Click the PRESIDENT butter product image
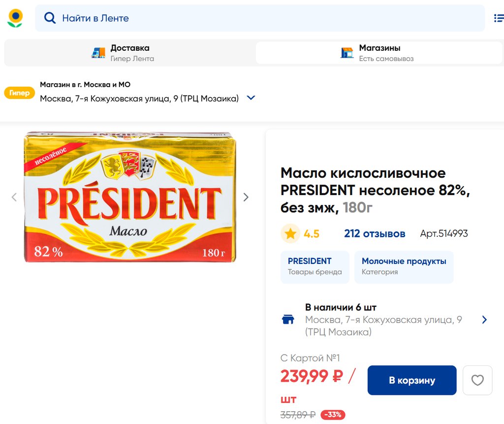The image size is (504, 424). pyautogui.click(x=130, y=197)
